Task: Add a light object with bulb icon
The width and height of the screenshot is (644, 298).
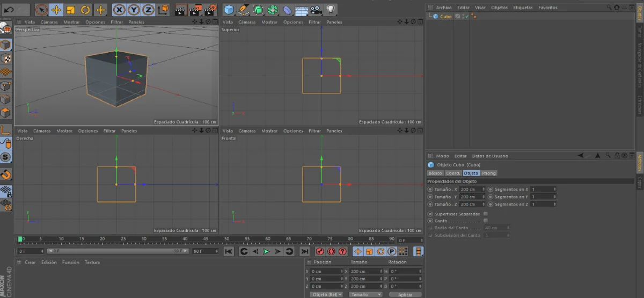Action: [331, 10]
